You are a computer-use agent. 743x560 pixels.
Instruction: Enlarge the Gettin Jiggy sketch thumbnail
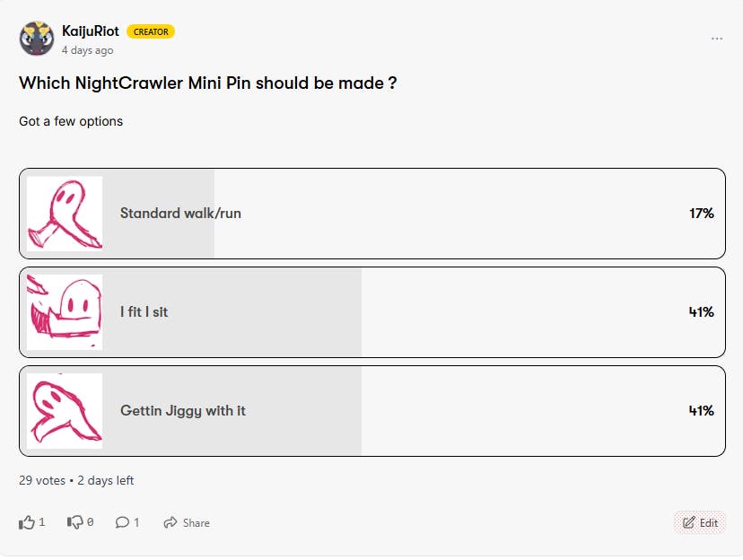click(65, 411)
